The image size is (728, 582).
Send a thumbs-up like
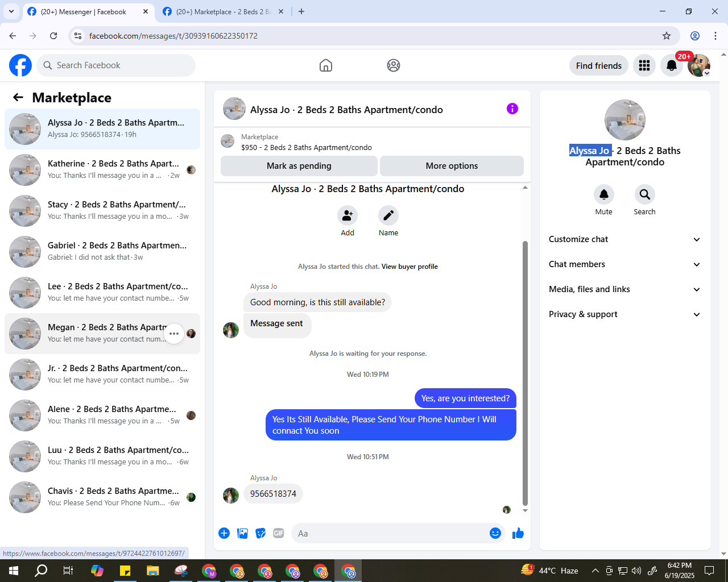(518, 533)
